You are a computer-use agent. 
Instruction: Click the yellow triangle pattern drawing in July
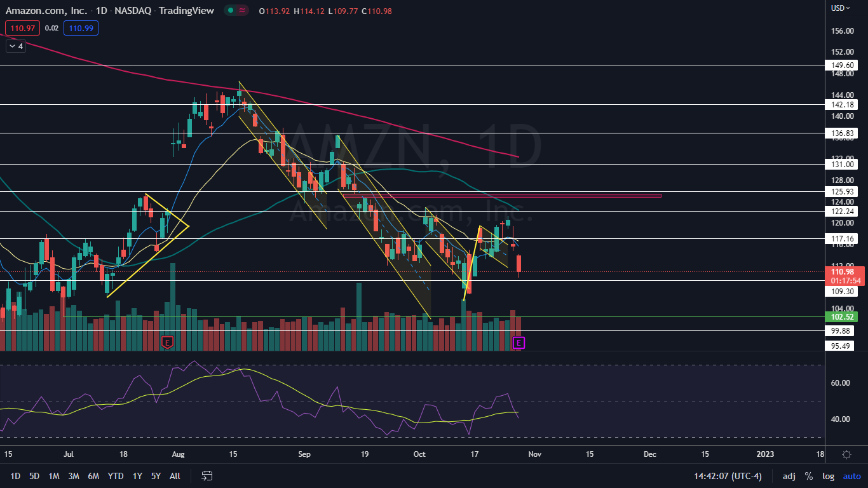coord(147,245)
